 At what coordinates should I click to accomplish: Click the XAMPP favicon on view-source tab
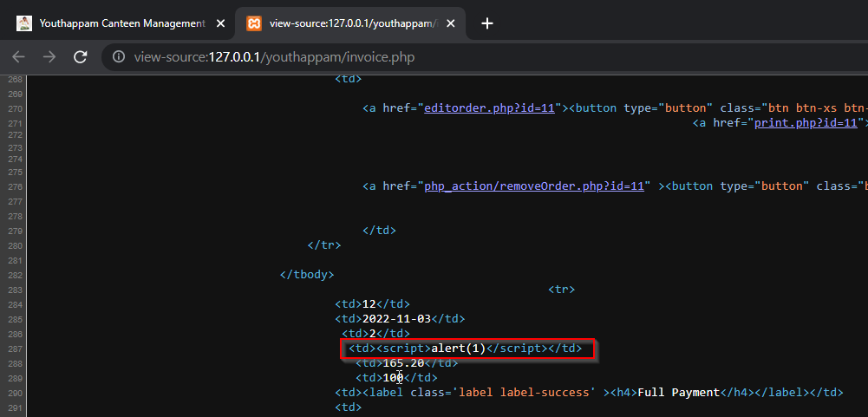tap(254, 23)
